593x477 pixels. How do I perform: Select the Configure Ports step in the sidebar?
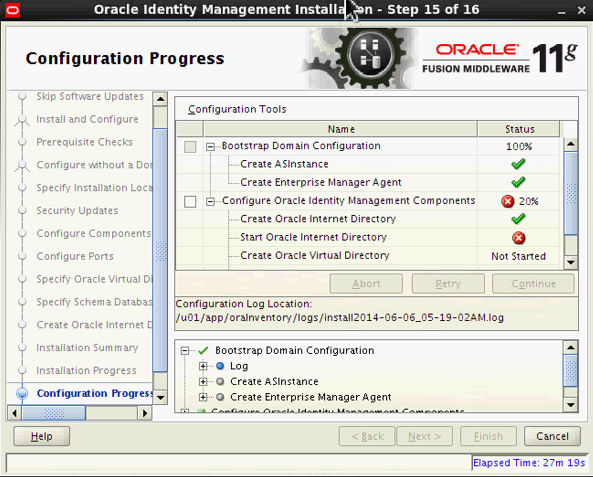click(75, 256)
